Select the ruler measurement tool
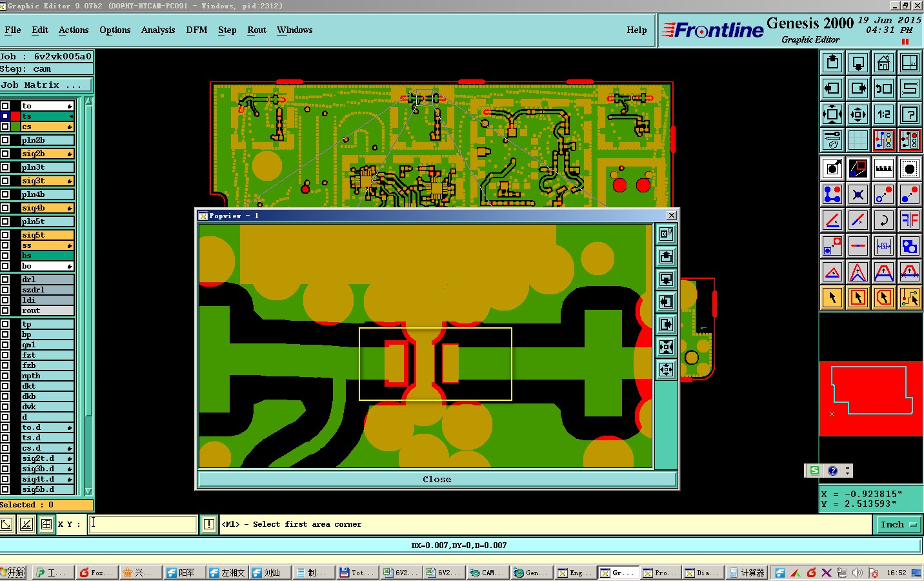This screenshot has height=581, width=924. coord(883,168)
